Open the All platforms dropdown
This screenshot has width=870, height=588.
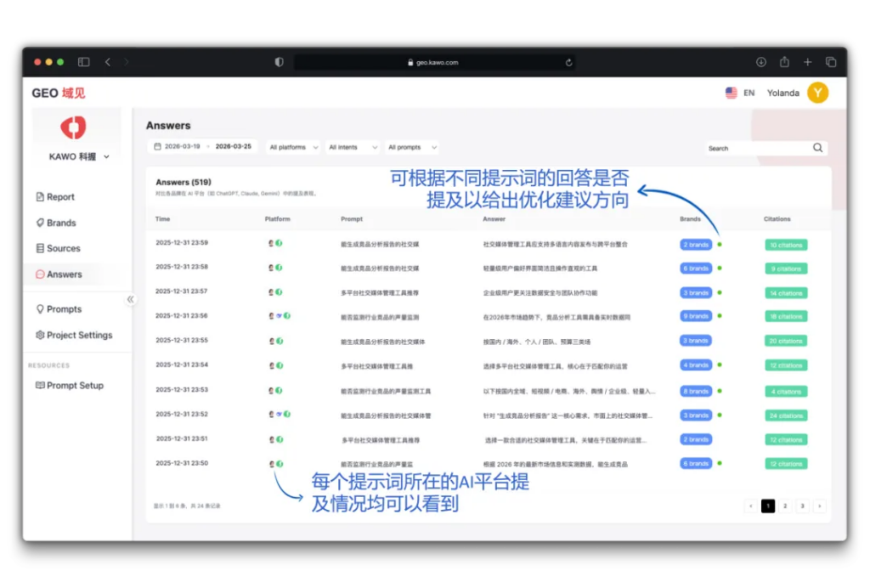292,146
